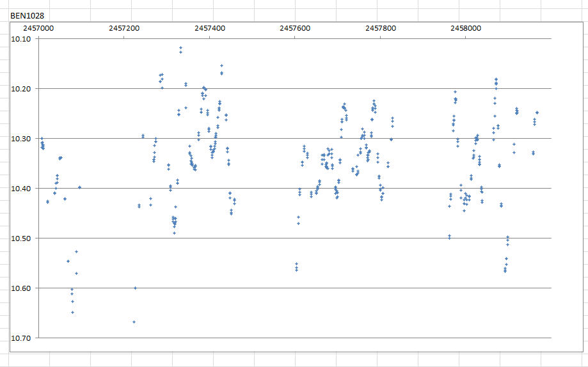588x367 pixels.
Task: Click the rightmost data point near 10.25
Action: point(537,113)
